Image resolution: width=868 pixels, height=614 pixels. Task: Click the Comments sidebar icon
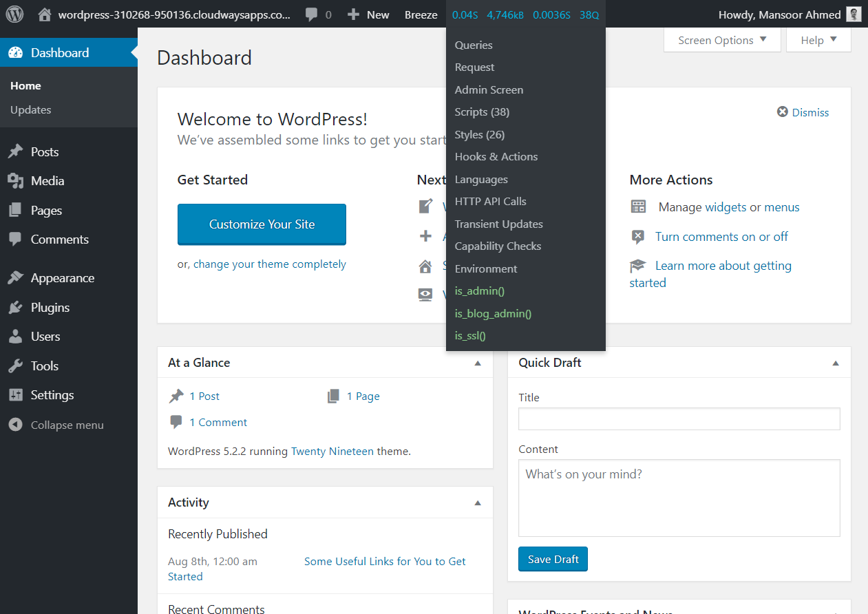click(15, 240)
